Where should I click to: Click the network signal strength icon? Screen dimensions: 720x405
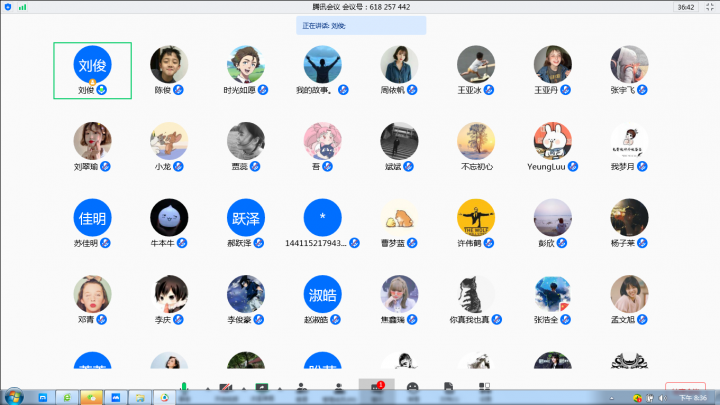point(23,7)
